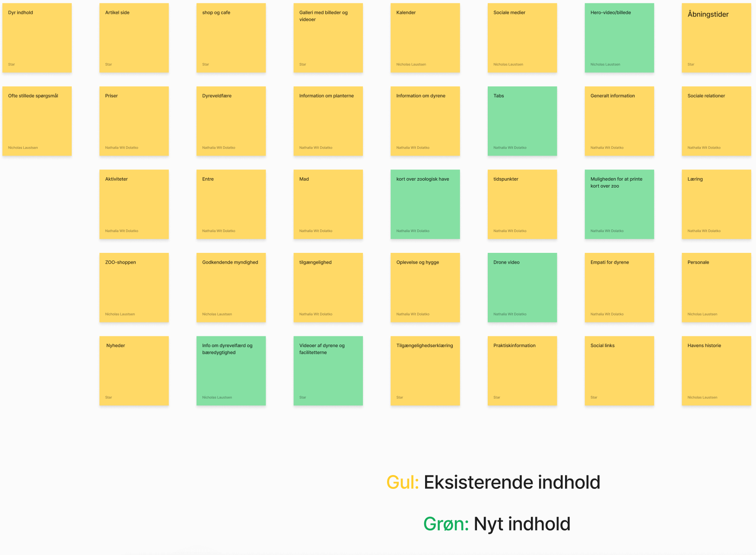Screen dimensions: 756x555
Task: Select green 'kort over zoologisk have' note
Action: tap(425, 204)
